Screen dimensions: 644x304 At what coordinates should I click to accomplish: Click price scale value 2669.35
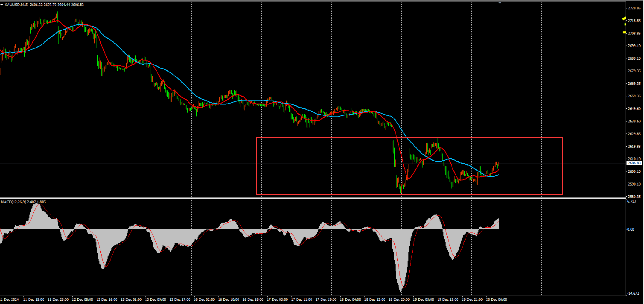(634, 83)
